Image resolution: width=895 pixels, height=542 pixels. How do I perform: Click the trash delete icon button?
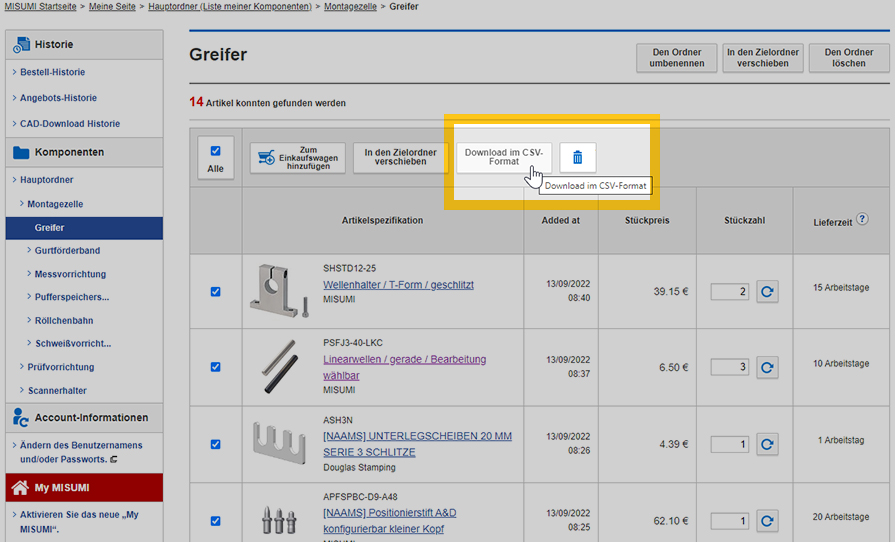coord(577,157)
